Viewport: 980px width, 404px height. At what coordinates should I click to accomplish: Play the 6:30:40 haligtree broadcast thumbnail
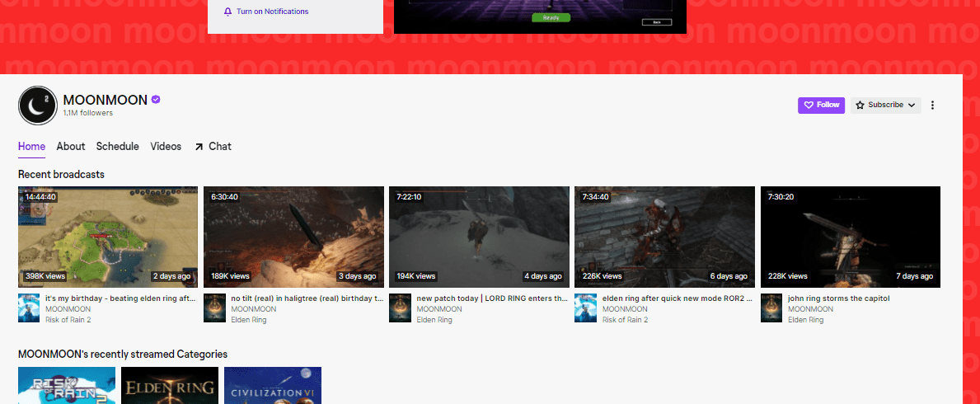click(293, 237)
